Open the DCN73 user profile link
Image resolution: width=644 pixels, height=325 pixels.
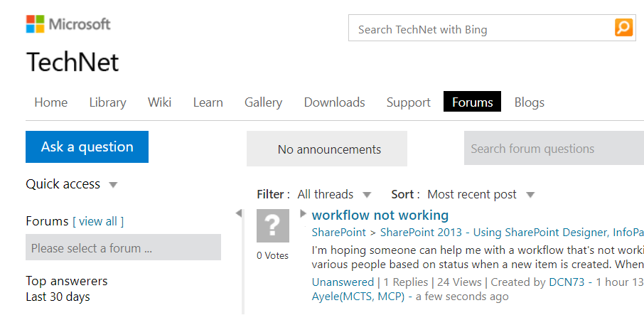pyautogui.click(x=567, y=282)
